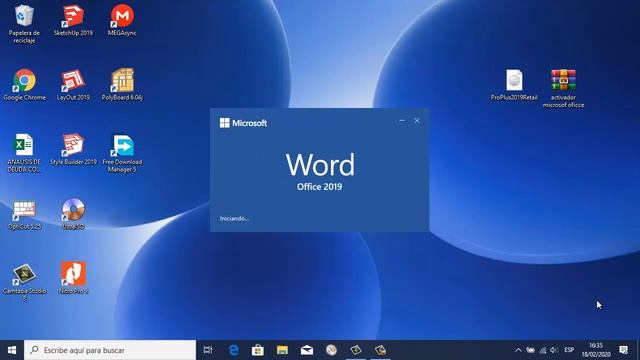Open the Mail app from the taskbar
This screenshot has width=640, height=360.
pos(307,350)
